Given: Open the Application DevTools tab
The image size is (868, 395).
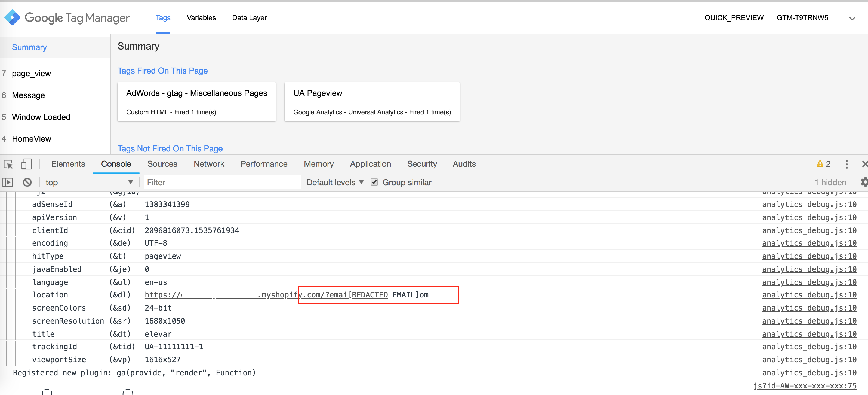Looking at the screenshot, I should pyautogui.click(x=370, y=164).
